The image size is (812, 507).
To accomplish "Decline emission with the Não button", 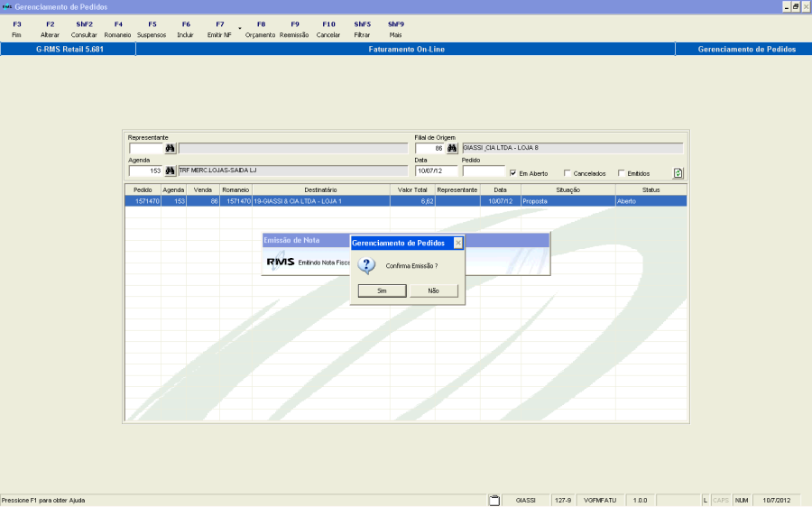I will tap(434, 290).
